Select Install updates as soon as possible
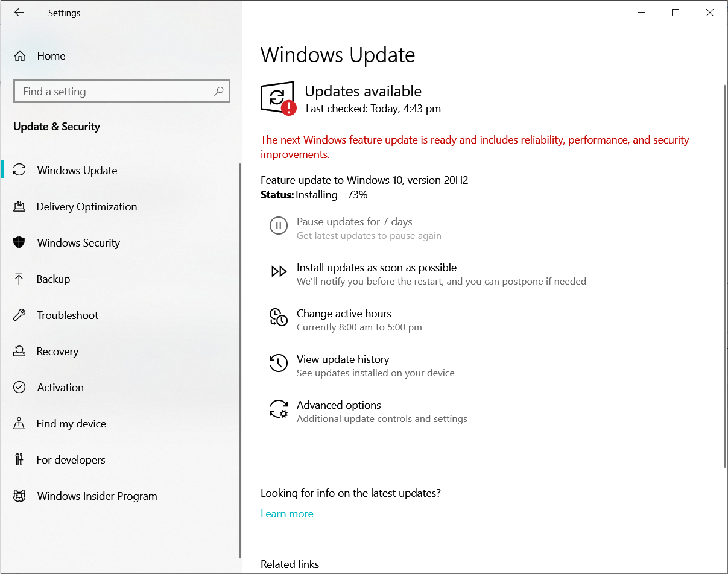Screen dimensions: 728x574 coord(376,268)
